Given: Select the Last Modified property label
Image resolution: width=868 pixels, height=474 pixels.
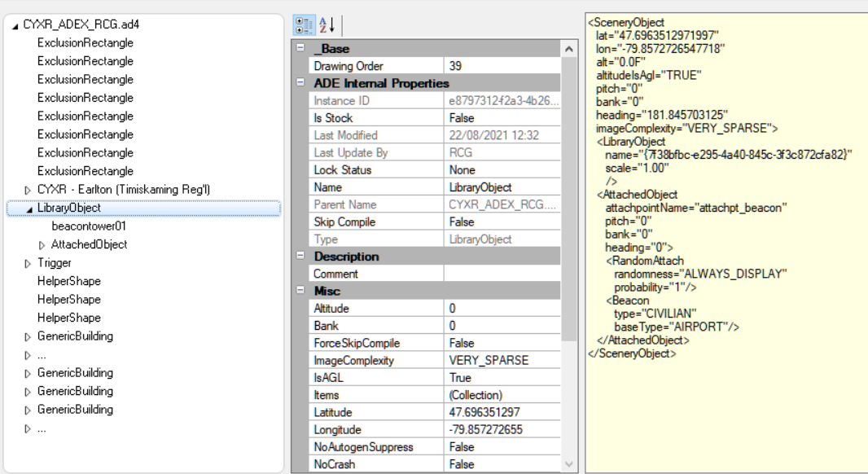Looking at the screenshot, I should coord(345,135).
